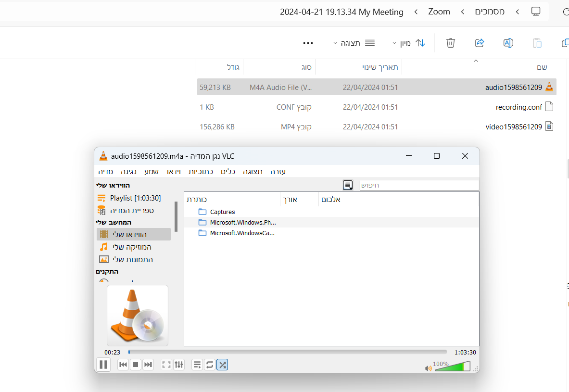Stop playback in VLC
The height and width of the screenshot is (392, 569).
tap(136, 365)
